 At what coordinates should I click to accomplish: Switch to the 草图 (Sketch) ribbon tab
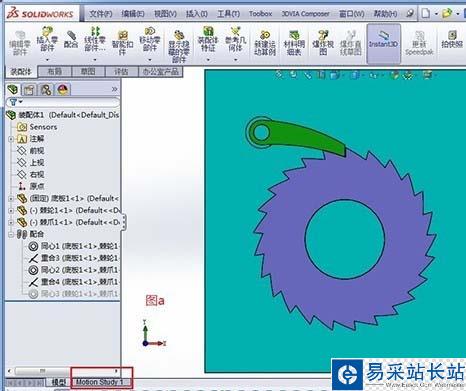88,72
